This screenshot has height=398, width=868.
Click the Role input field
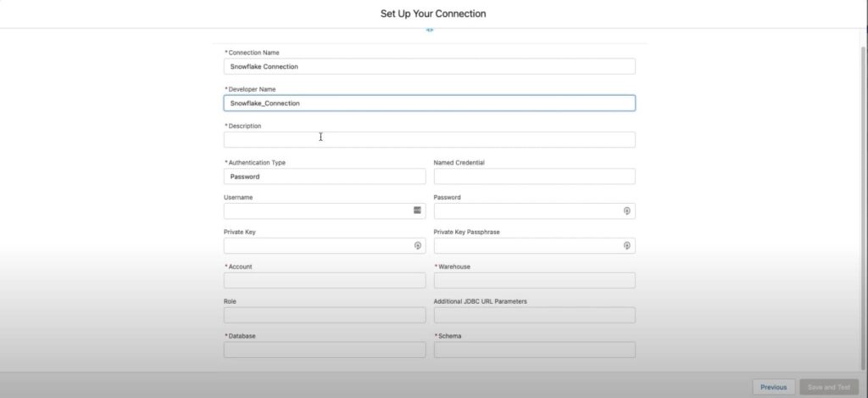click(x=325, y=315)
